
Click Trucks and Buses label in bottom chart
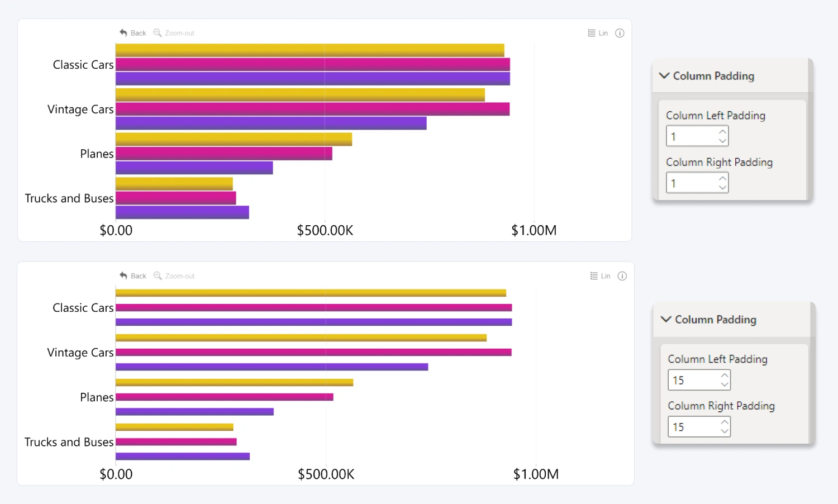pos(69,442)
